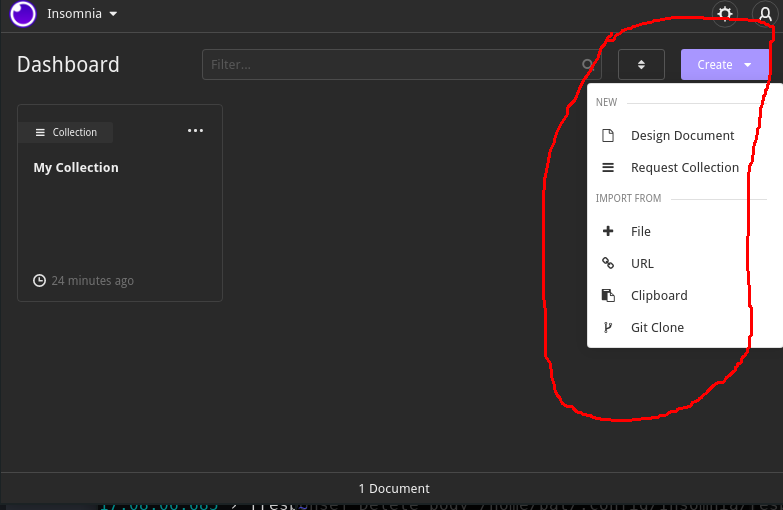Image resolution: width=783 pixels, height=510 pixels.
Task: Select import from Clipboard
Action: [x=685, y=295]
